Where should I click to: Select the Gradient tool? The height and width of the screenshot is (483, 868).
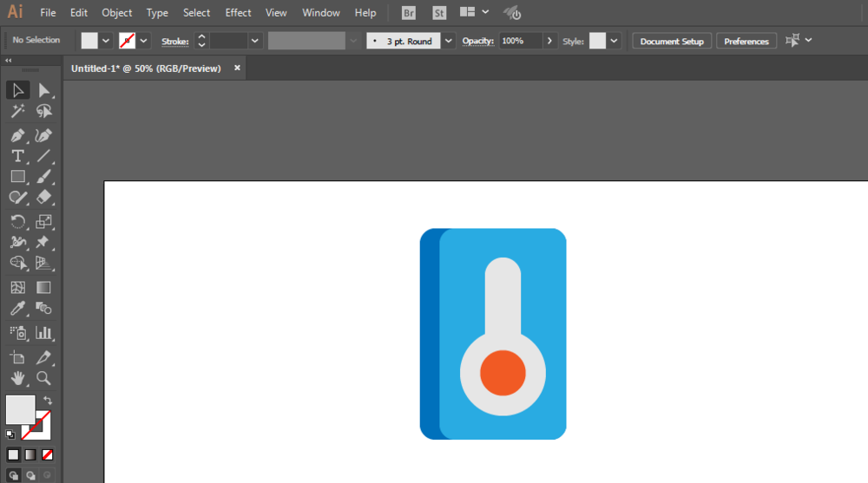coord(43,288)
